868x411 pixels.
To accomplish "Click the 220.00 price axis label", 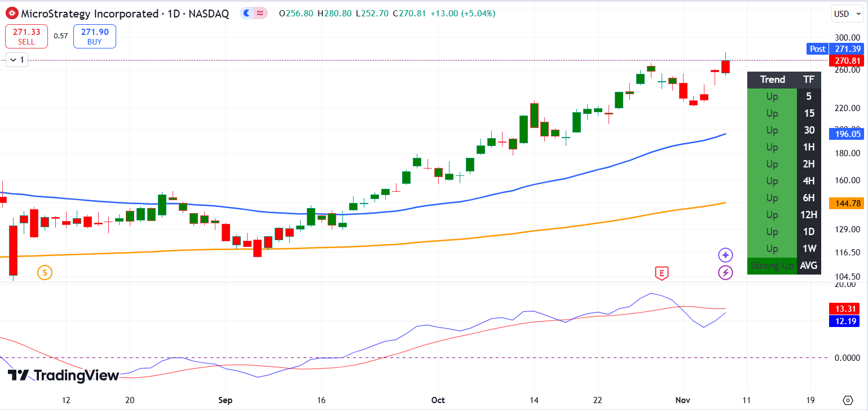I will tap(847, 108).
